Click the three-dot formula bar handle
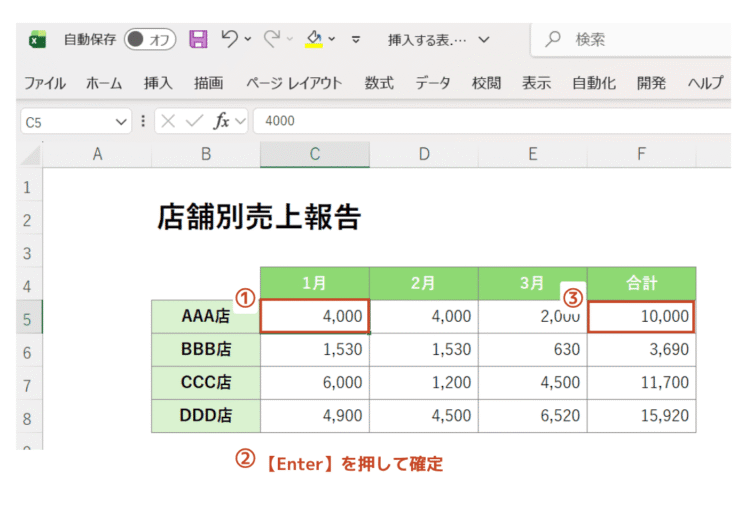 pyautogui.click(x=143, y=121)
